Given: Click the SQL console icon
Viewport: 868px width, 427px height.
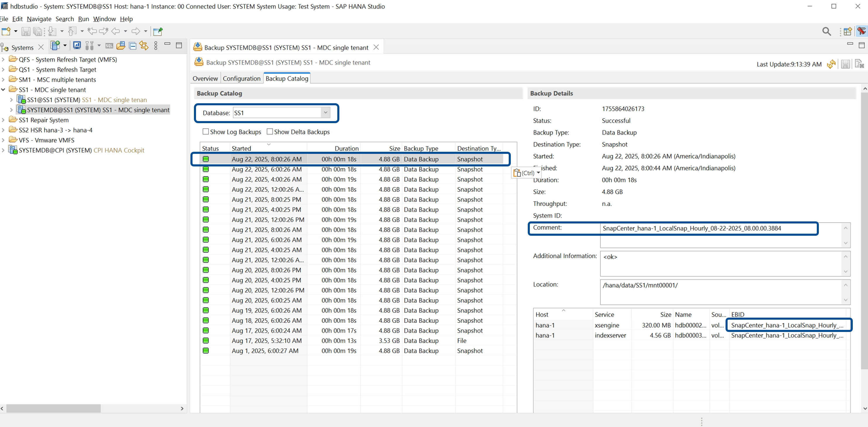Looking at the screenshot, I should click(109, 46).
